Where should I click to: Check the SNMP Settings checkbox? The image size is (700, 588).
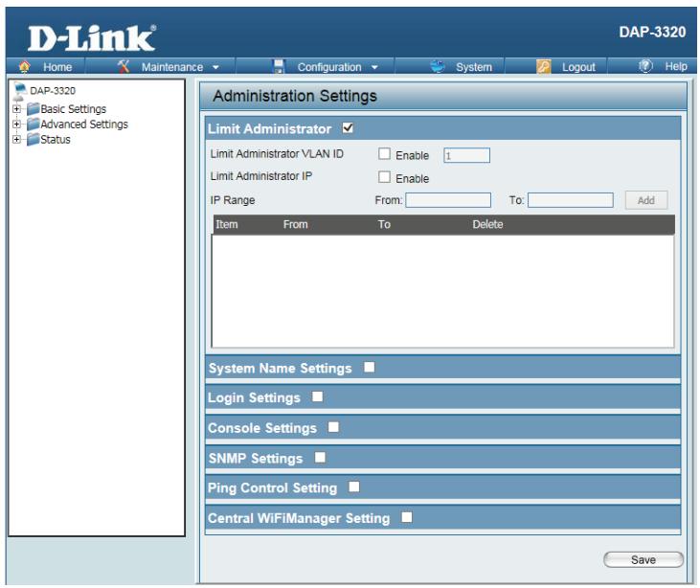coord(320,457)
